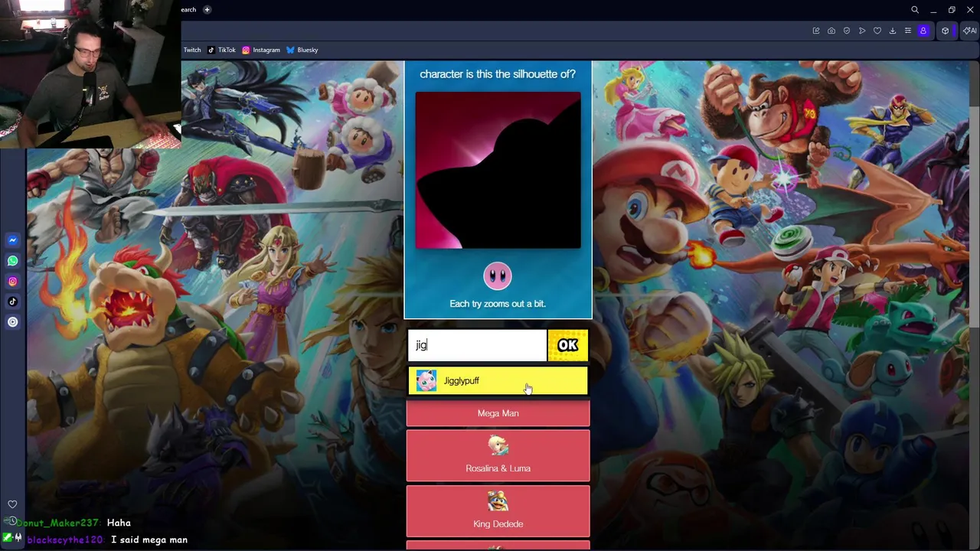Open the AI assistant button

970,31
